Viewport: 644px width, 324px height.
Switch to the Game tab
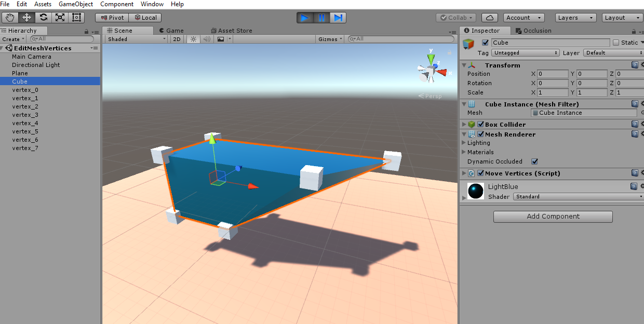171,31
